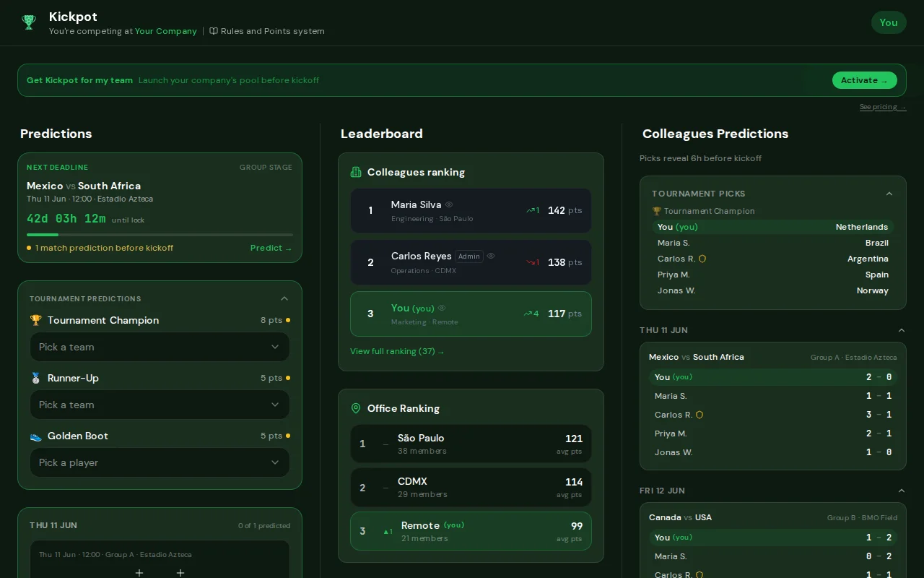Click the small trophy icon in Tournament Picks
The image size is (924, 578).
656,211
